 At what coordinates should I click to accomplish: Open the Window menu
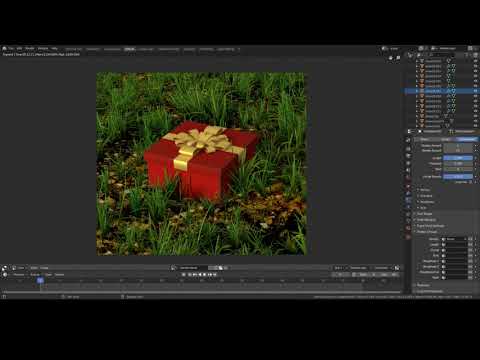pos(43,49)
